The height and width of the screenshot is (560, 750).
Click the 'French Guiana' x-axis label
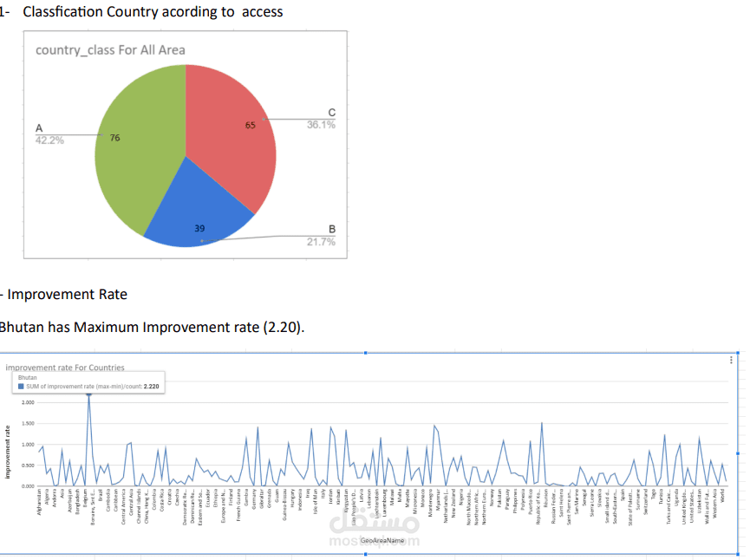pos(238,505)
